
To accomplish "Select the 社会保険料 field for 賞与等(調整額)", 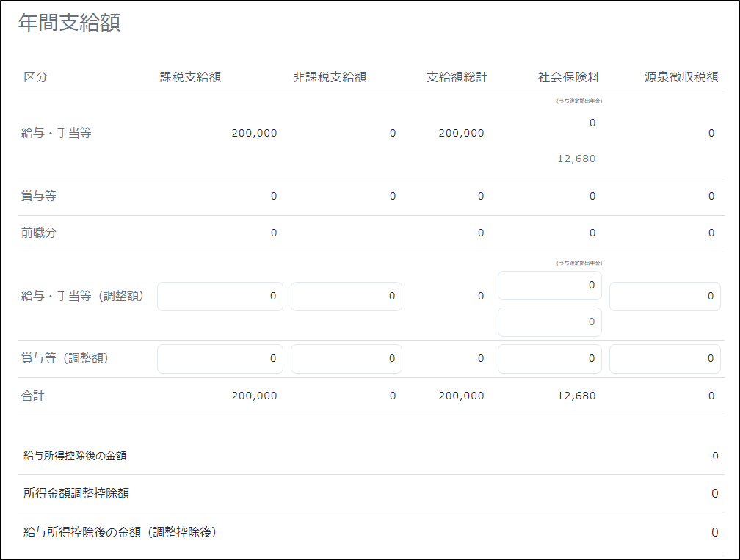I will coord(549,359).
